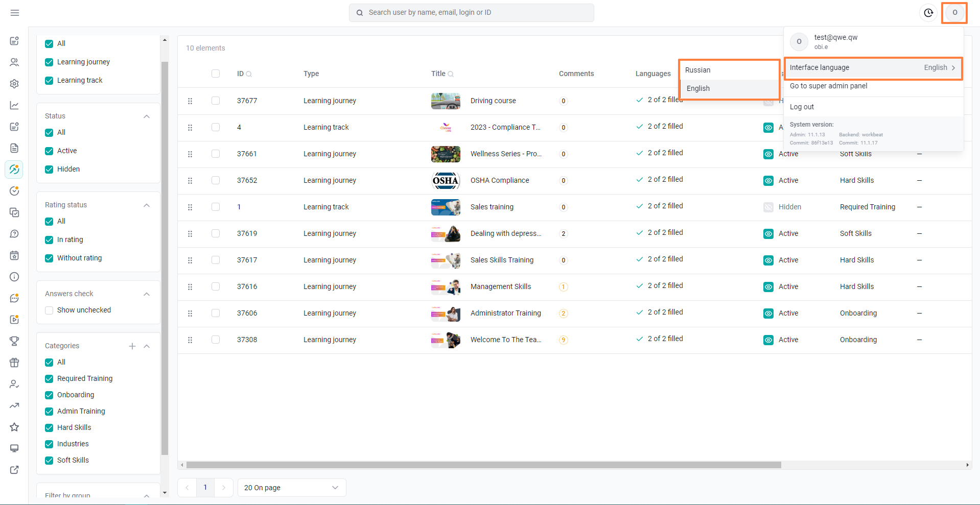Screen dimensions: 980x505
Task: Open the OSHA Compliance thumbnail image
Action: tap(446, 181)
